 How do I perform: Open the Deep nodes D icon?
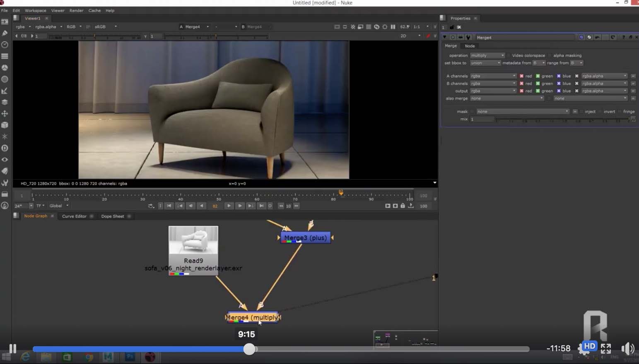tap(5, 148)
